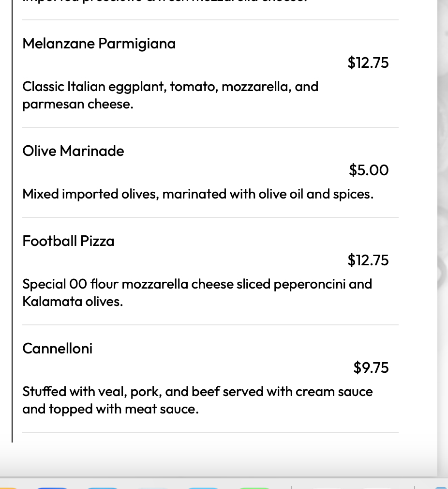Click the green icon in the dock
This screenshot has width=448, height=489.
[x=254, y=487]
